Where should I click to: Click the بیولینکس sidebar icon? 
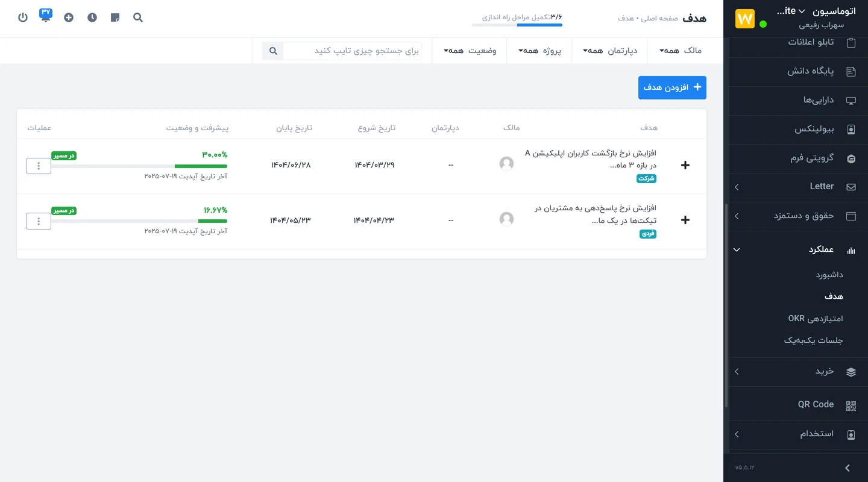(x=851, y=130)
